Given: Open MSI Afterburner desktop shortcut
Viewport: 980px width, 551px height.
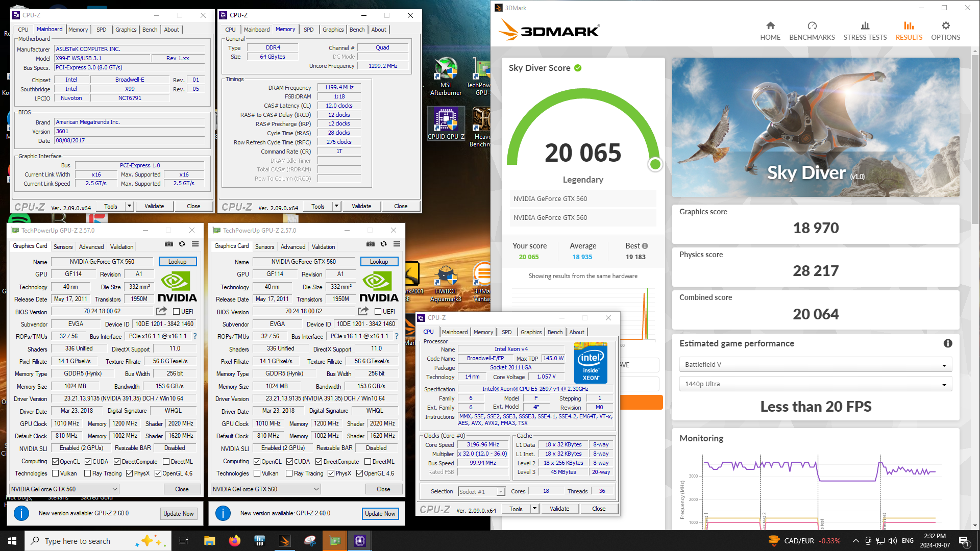Looking at the screenshot, I should click(446, 77).
